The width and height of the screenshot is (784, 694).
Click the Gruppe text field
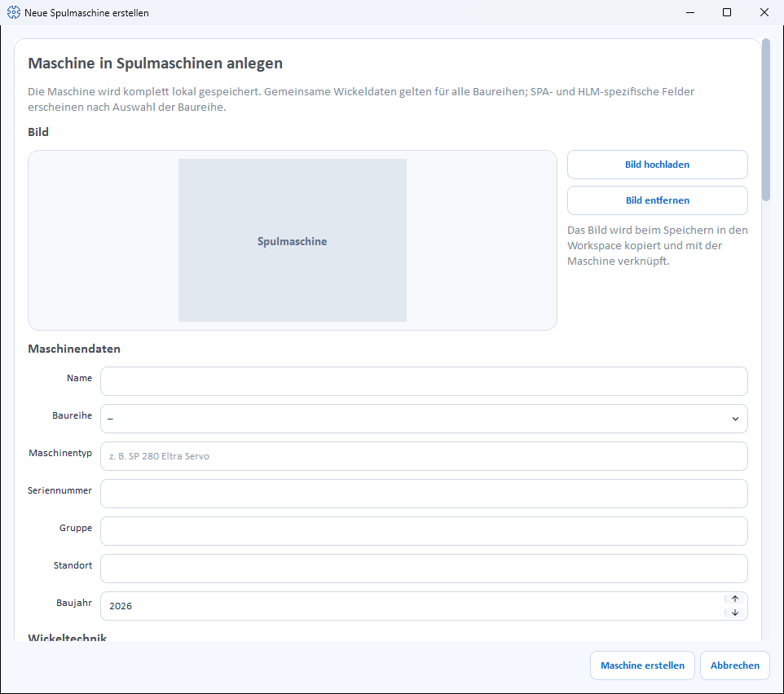424,531
